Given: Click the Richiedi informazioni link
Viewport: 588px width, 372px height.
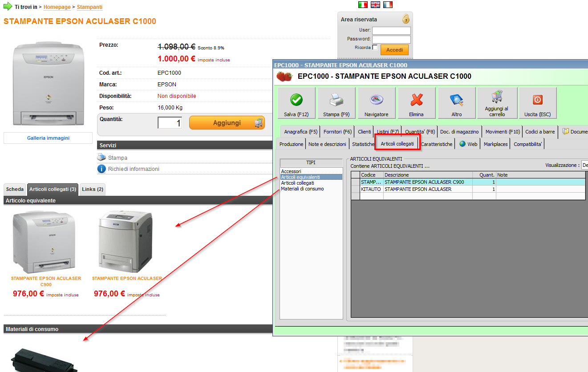Looking at the screenshot, I should (134, 169).
